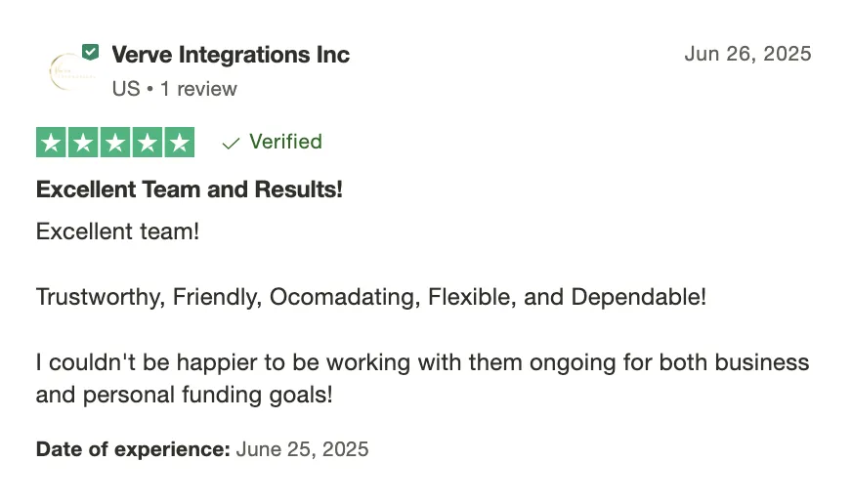Click the 'Excellent team!' opening line
The image size is (852, 504).
(x=117, y=231)
